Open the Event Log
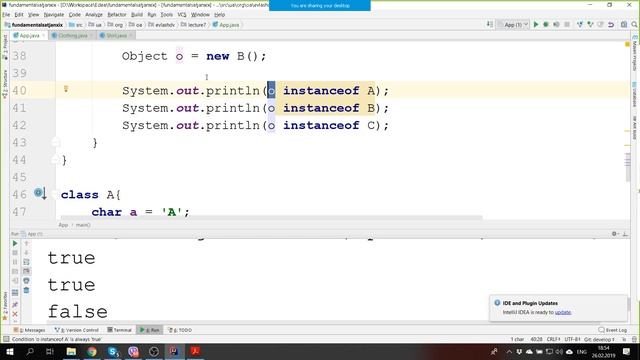 tap(613, 330)
